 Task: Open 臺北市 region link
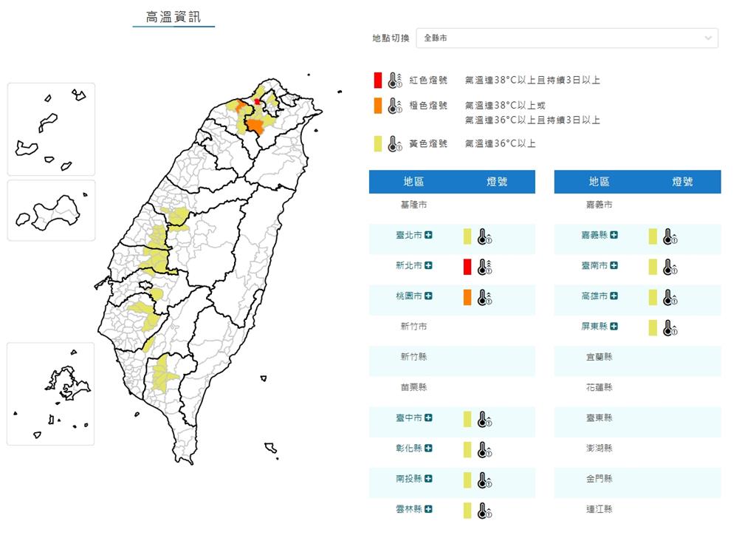(x=409, y=235)
